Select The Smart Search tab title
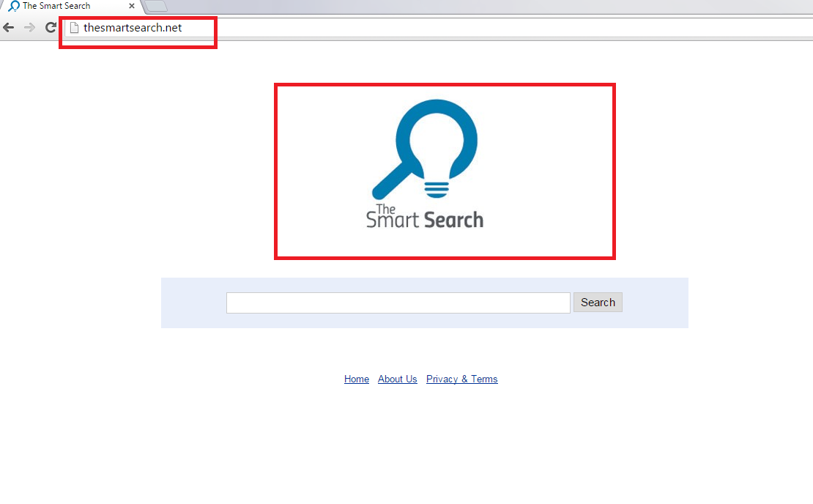 pyautogui.click(x=56, y=6)
